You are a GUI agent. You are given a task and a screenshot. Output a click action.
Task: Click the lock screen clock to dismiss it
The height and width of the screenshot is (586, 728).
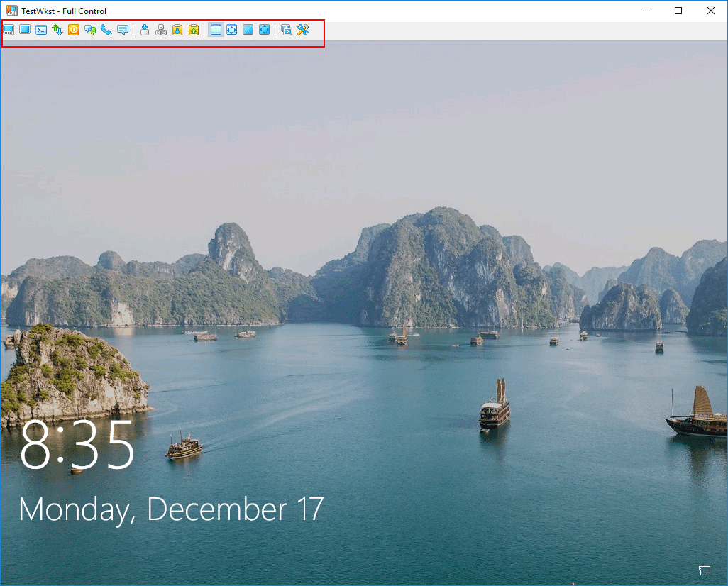coord(76,447)
